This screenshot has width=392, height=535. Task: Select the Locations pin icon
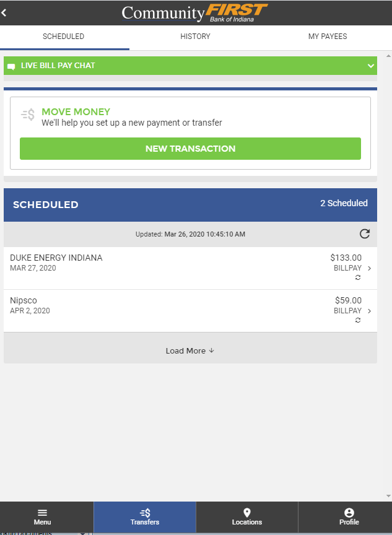[x=246, y=513]
